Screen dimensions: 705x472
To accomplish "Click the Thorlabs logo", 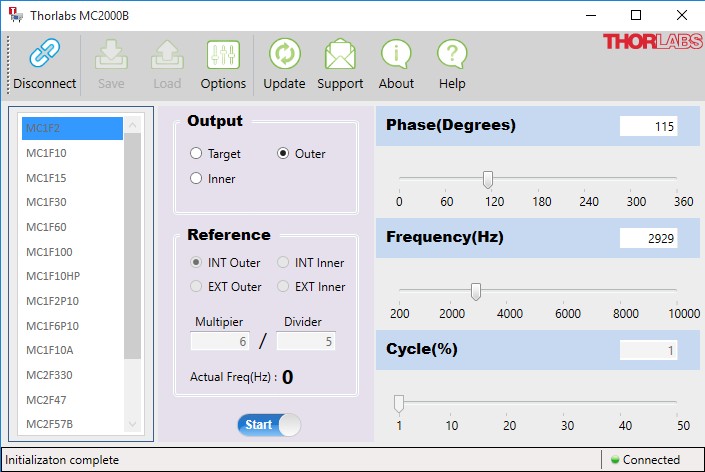I will coord(652,42).
